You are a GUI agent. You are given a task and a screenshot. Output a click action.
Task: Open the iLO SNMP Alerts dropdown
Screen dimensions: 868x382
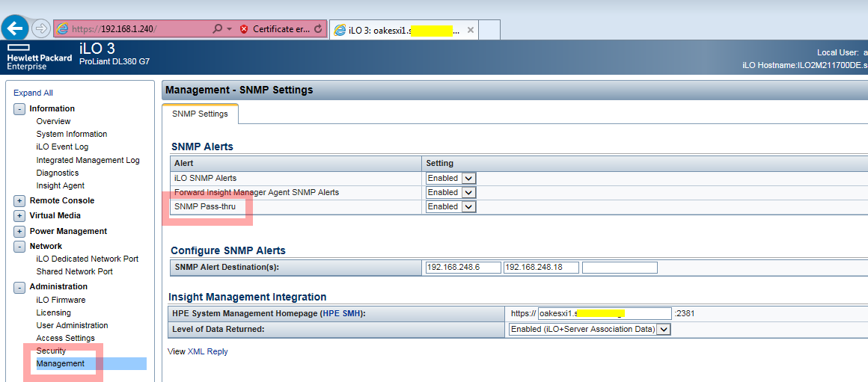[x=451, y=178]
